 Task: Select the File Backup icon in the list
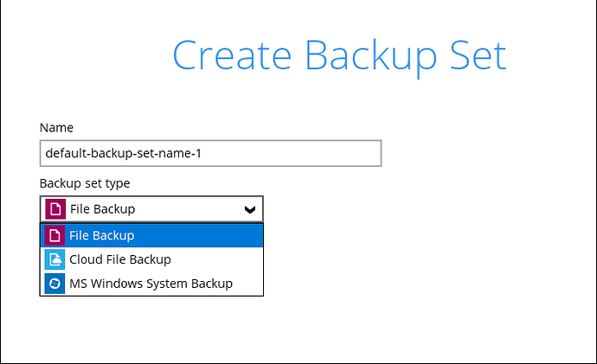point(55,235)
